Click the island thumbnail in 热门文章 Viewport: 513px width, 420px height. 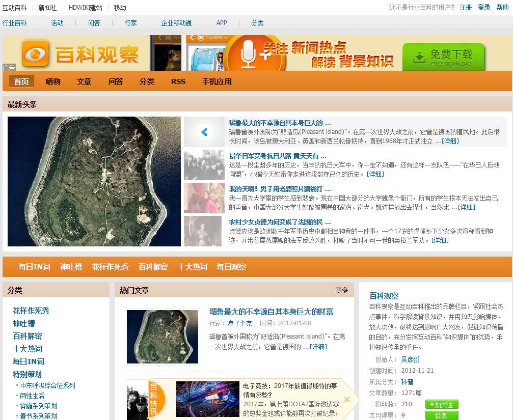point(163,337)
